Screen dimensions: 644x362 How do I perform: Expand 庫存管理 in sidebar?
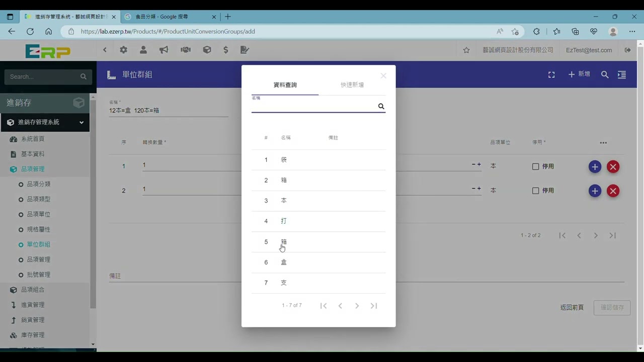coord(33,335)
